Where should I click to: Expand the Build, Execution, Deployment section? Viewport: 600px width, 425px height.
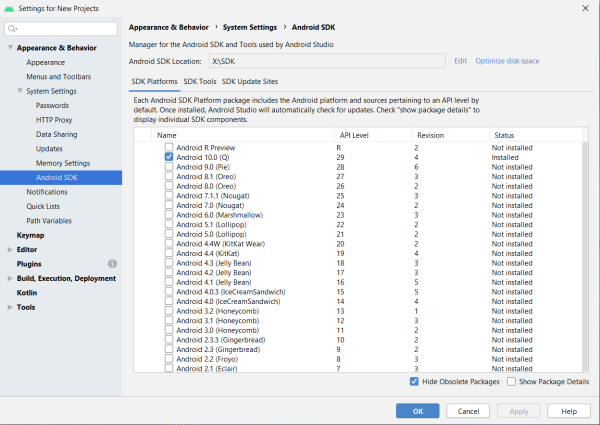(10, 278)
